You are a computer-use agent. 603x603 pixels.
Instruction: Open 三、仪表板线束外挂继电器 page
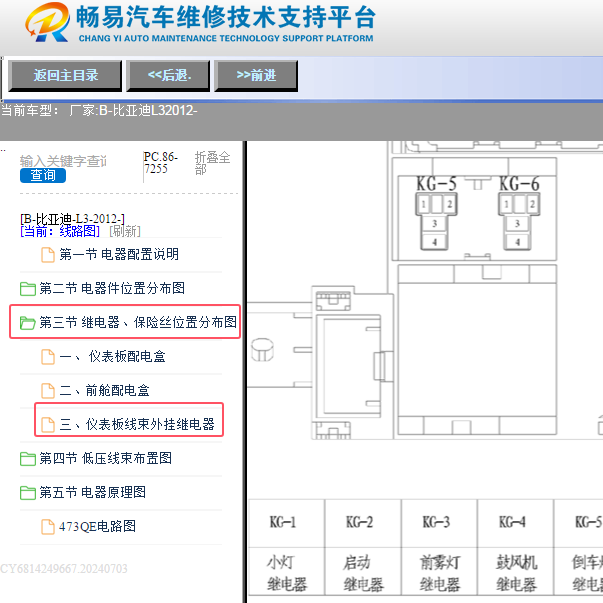coord(137,425)
